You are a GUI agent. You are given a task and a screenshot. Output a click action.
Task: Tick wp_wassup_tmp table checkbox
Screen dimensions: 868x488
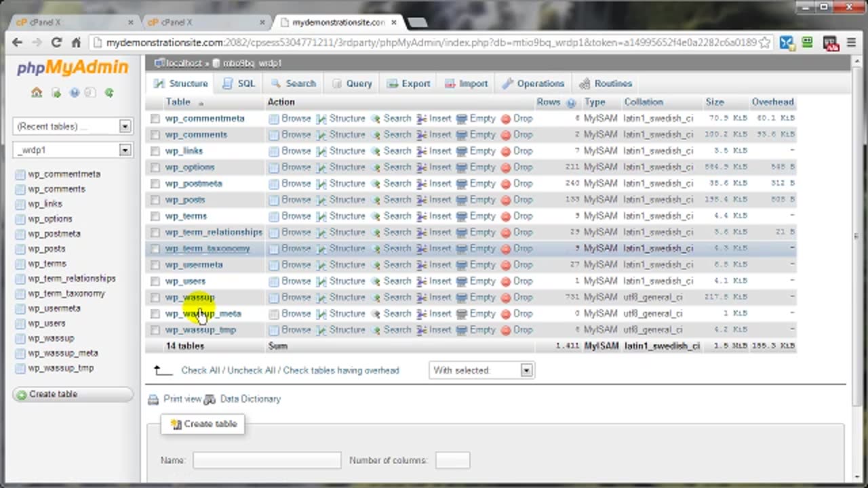point(155,330)
